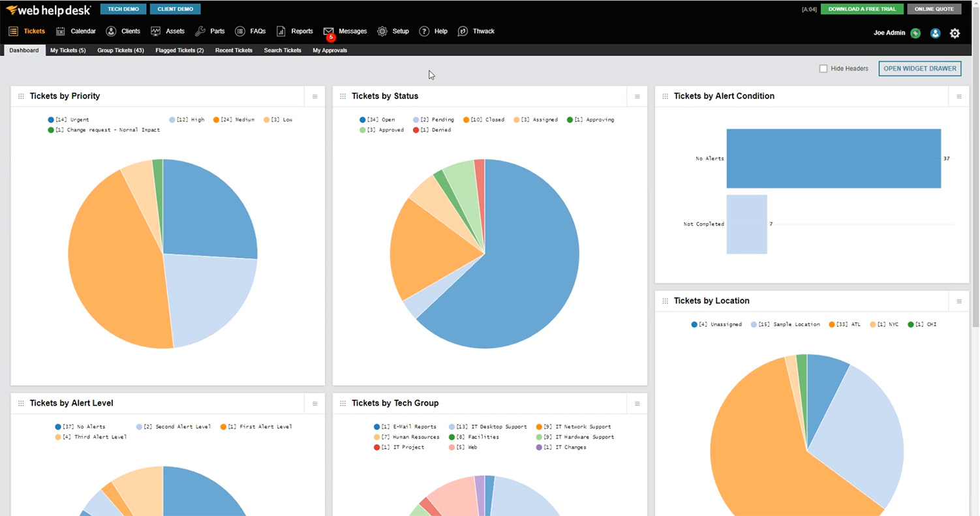Open the Tickets by Alert Condition widget menu

959,97
